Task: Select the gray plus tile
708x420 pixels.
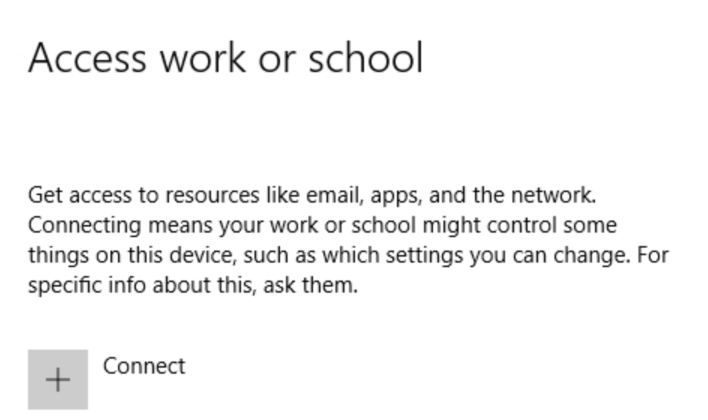Action: tap(58, 379)
